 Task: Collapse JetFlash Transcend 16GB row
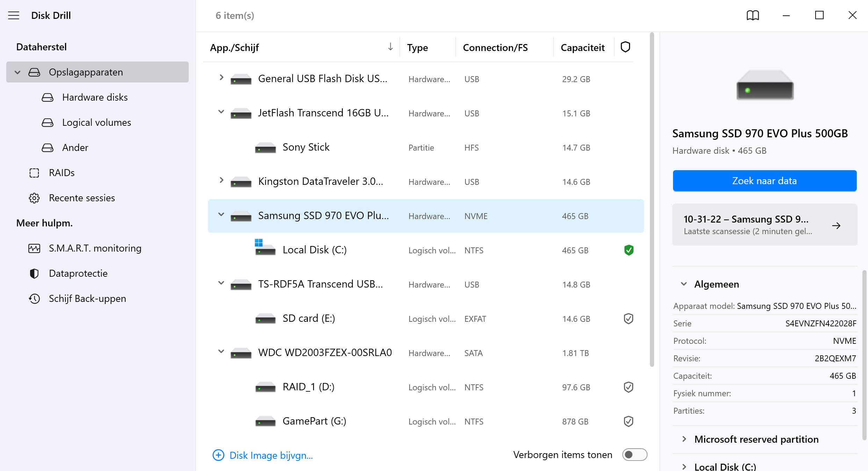click(221, 112)
